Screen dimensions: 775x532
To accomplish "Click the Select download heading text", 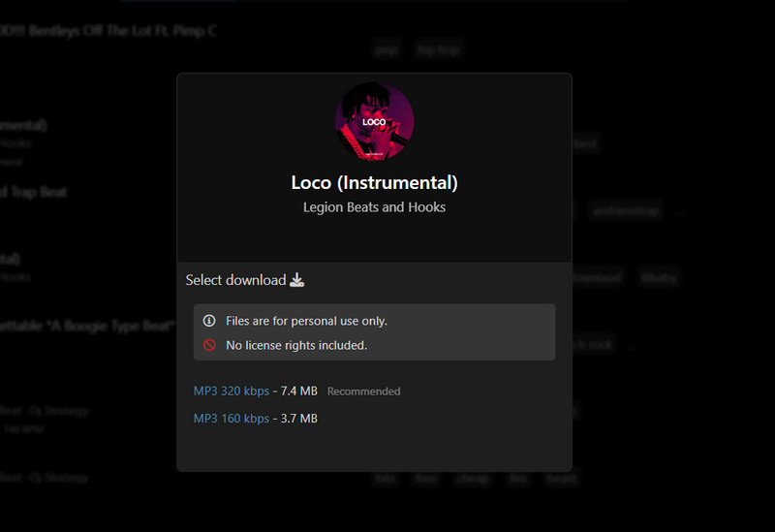I will pos(235,280).
